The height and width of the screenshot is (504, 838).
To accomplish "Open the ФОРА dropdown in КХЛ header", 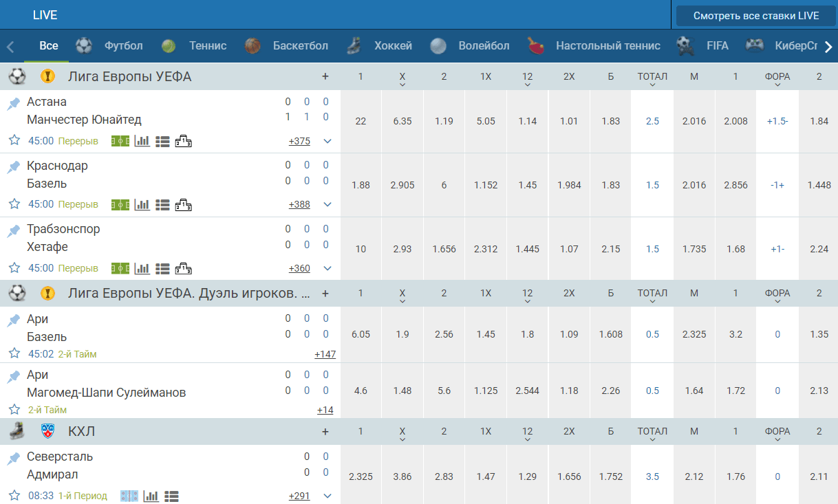I will (777, 434).
